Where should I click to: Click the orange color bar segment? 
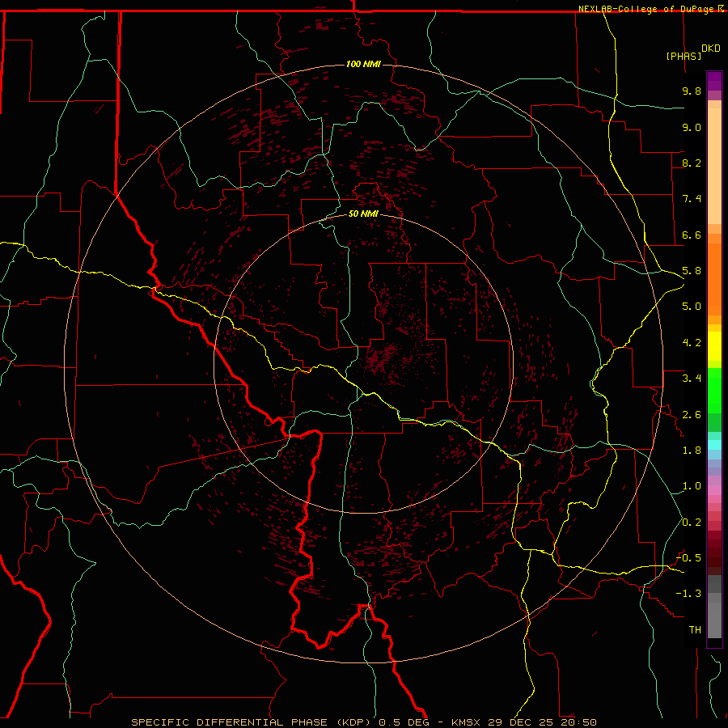point(714,279)
